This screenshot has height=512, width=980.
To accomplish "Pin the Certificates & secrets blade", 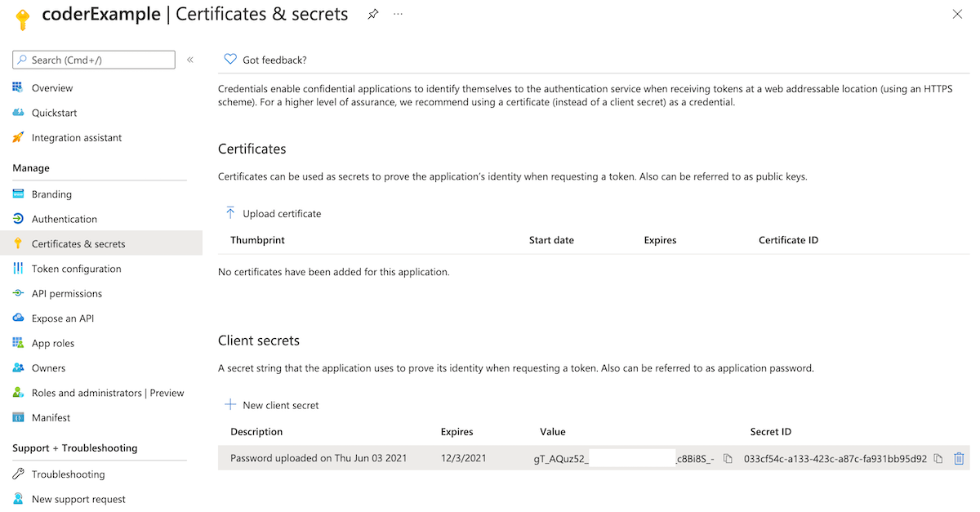I will [372, 14].
